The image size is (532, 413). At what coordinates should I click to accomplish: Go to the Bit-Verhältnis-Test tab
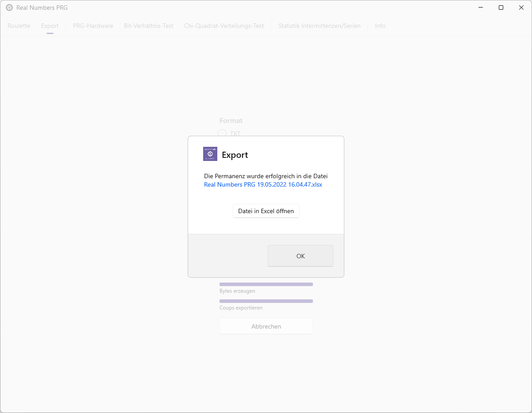click(x=149, y=26)
